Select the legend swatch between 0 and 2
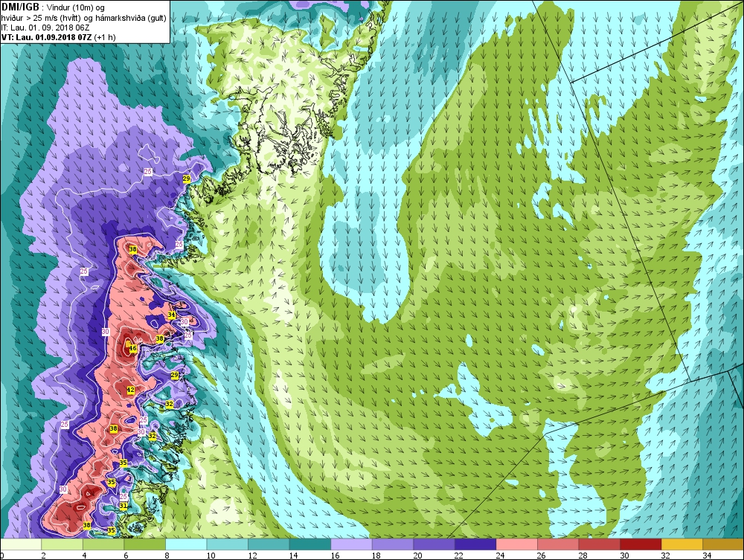744x560 pixels. 21,544
